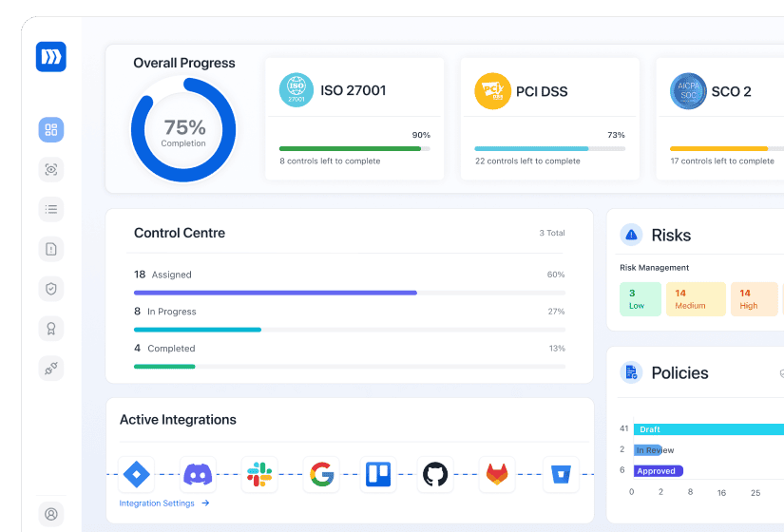Click the Discord integration icon
Viewport: 784px width, 532px height.
[x=198, y=474]
